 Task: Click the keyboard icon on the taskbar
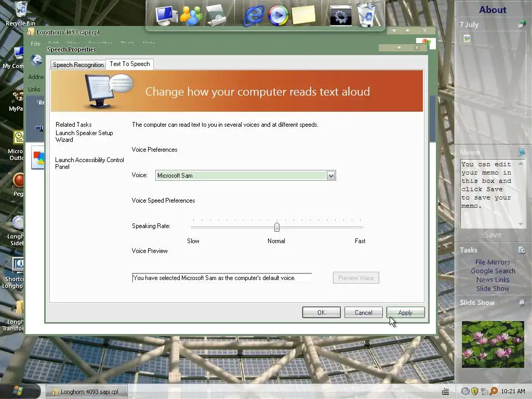tap(446, 392)
